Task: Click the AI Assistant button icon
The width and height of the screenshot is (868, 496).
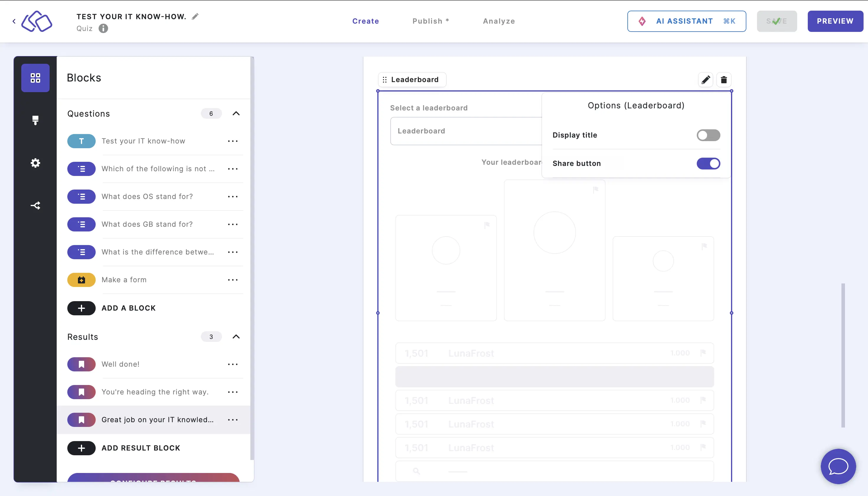Action: 643,21
